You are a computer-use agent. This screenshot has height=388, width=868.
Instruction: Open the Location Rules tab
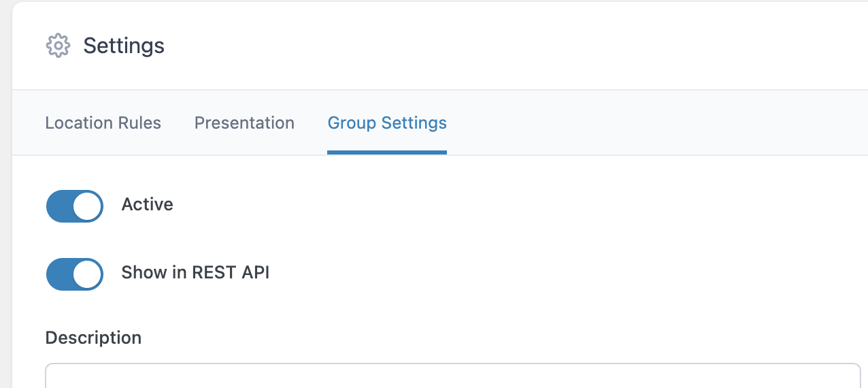click(x=103, y=123)
